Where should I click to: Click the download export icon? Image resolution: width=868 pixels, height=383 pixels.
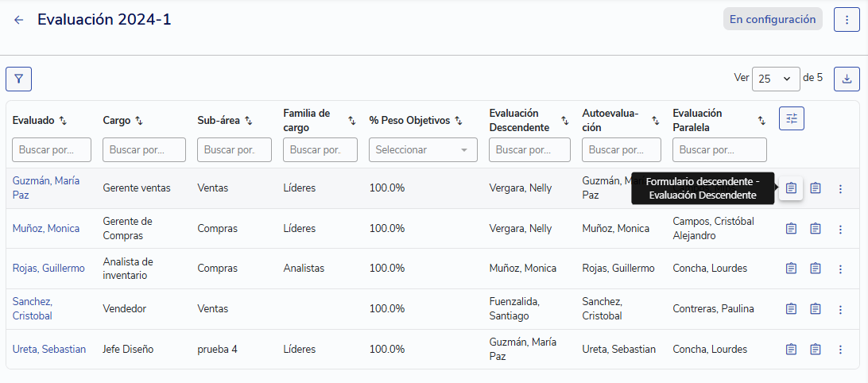coord(847,79)
